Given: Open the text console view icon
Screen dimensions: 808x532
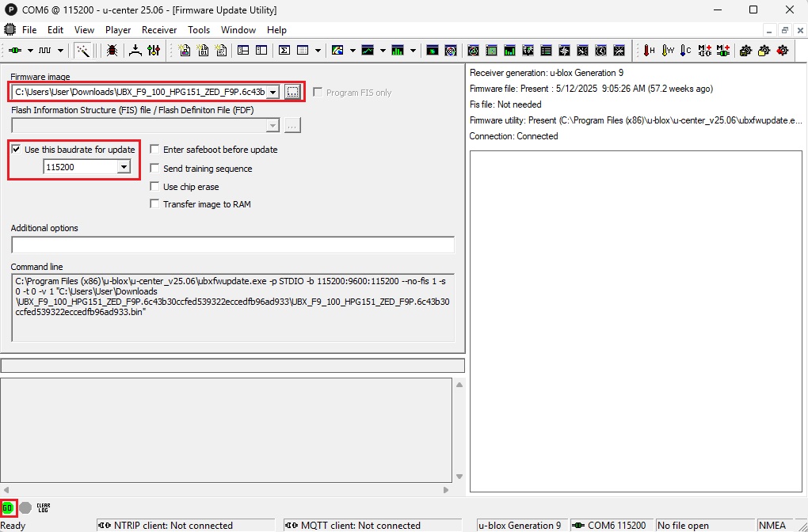Looking at the screenshot, I should click(x=221, y=51).
